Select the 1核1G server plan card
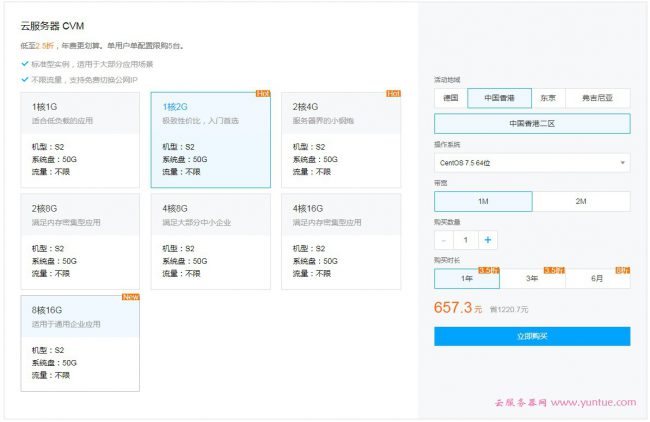 point(80,140)
